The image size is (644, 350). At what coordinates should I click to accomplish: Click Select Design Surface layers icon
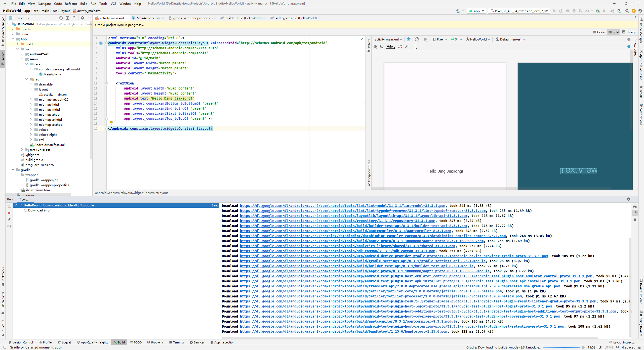[x=409, y=39]
